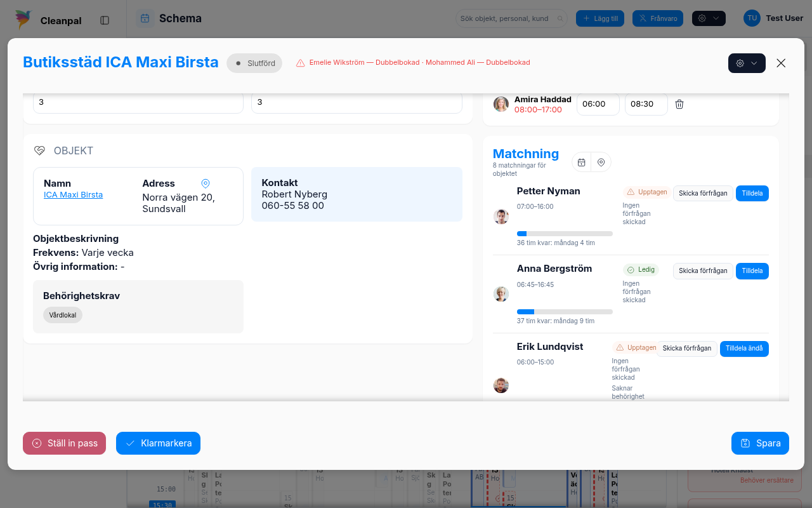The image size is (812, 508).
Task: Click the Behöver ersättare text in background
Action: point(766,481)
